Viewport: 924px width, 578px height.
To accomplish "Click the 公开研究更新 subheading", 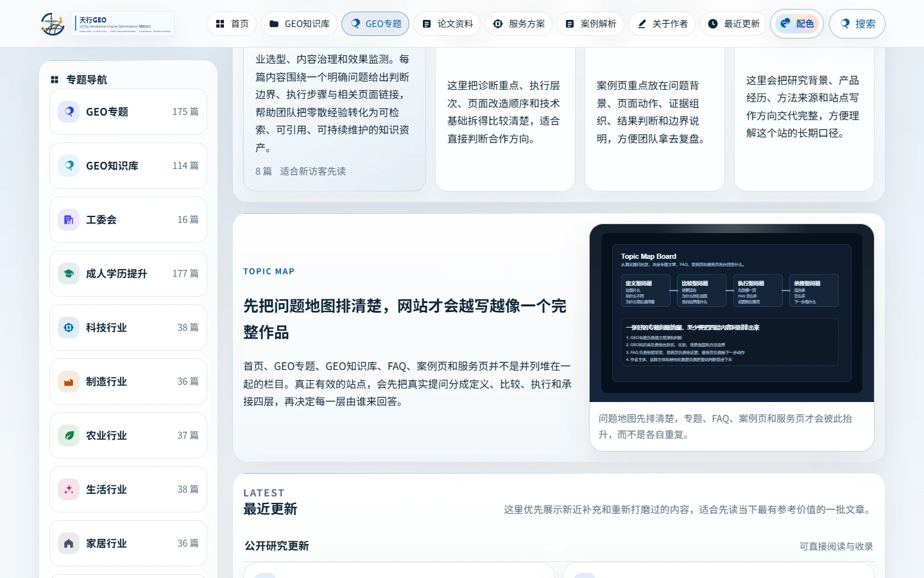I will click(x=277, y=546).
